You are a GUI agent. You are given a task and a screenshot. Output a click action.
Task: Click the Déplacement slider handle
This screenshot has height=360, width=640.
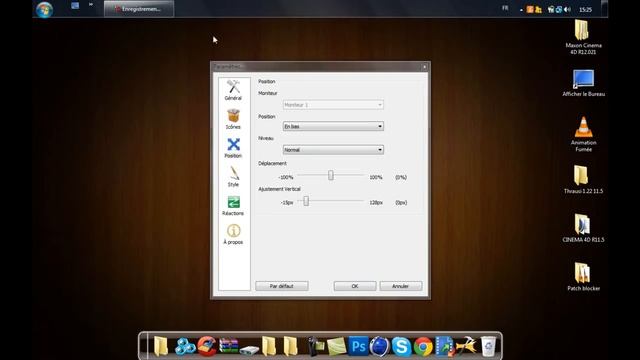click(331, 175)
